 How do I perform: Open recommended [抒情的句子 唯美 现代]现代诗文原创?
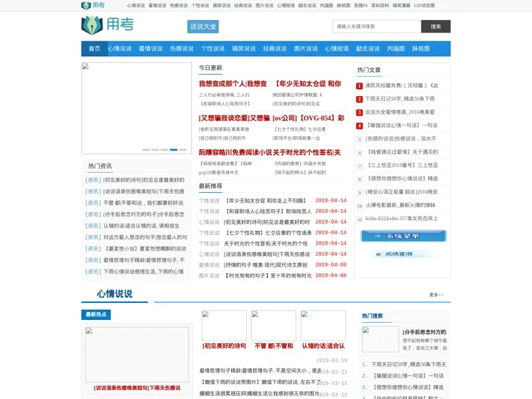pyautogui.click(x=266, y=265)
